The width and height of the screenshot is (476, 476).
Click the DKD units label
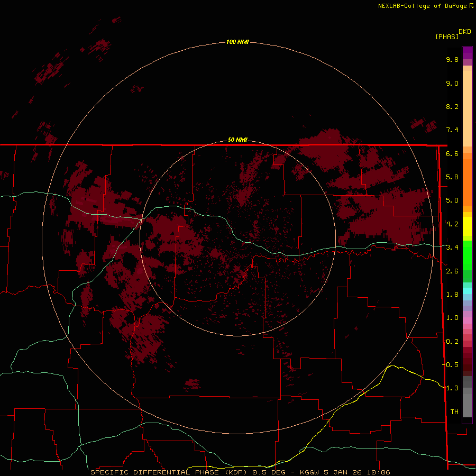[x=464, y=32]
